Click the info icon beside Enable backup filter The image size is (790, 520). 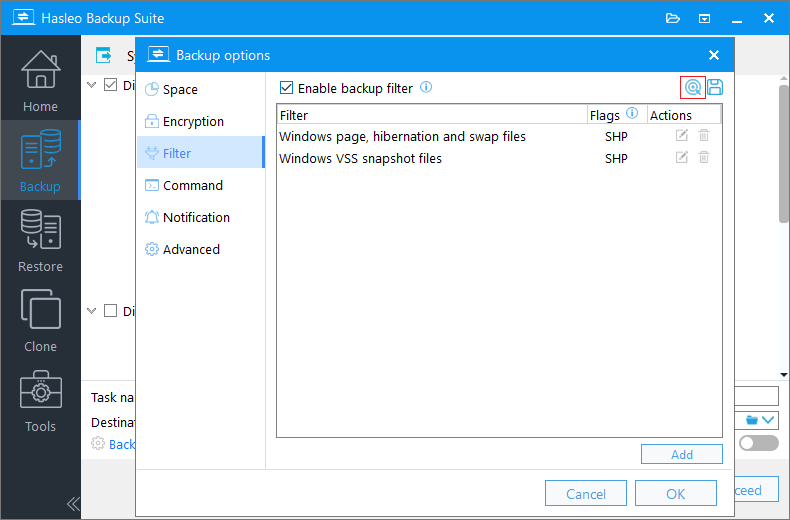(426, 87)
